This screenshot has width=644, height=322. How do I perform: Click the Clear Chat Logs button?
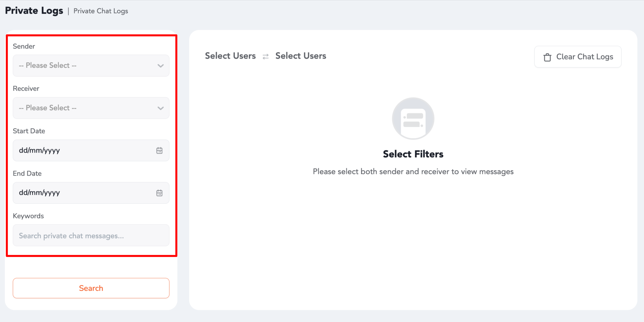click(x=578, y=57)
